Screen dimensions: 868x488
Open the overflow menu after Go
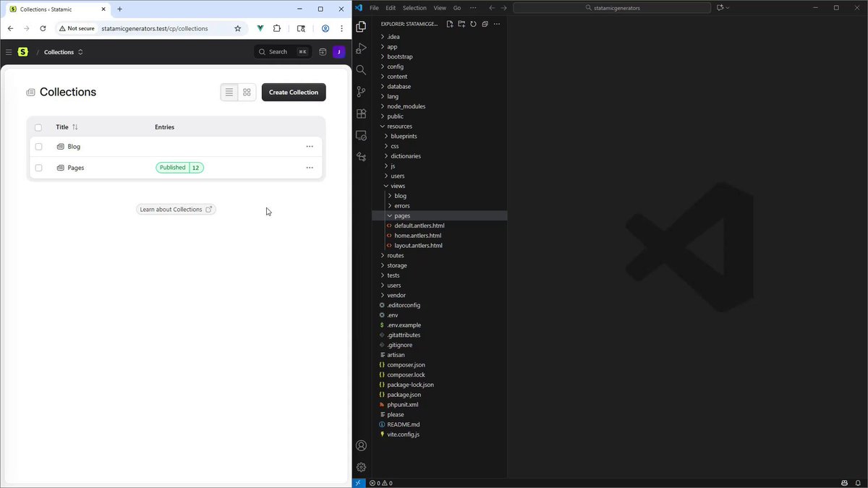[x=473, y=8]
